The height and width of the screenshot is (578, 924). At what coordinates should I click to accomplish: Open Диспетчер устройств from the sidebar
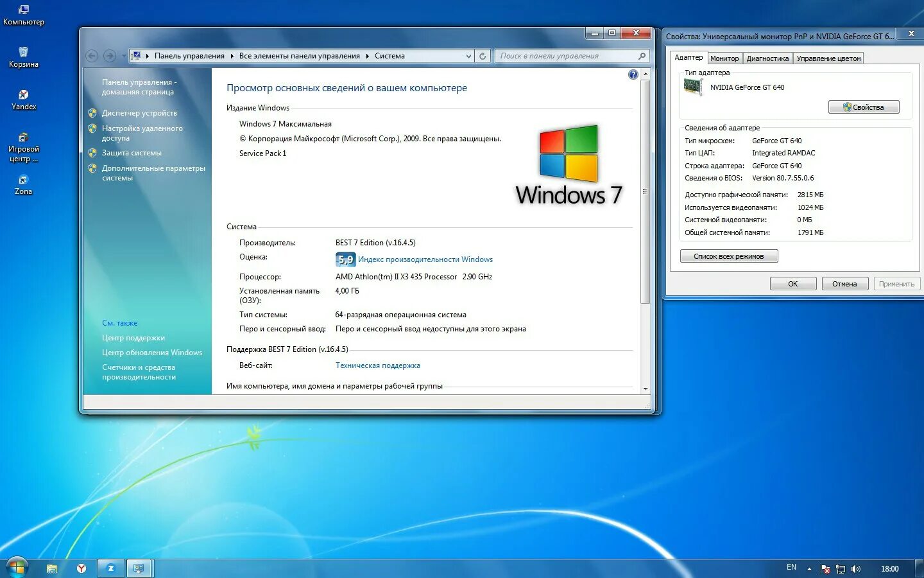click(x=139, y=113)
